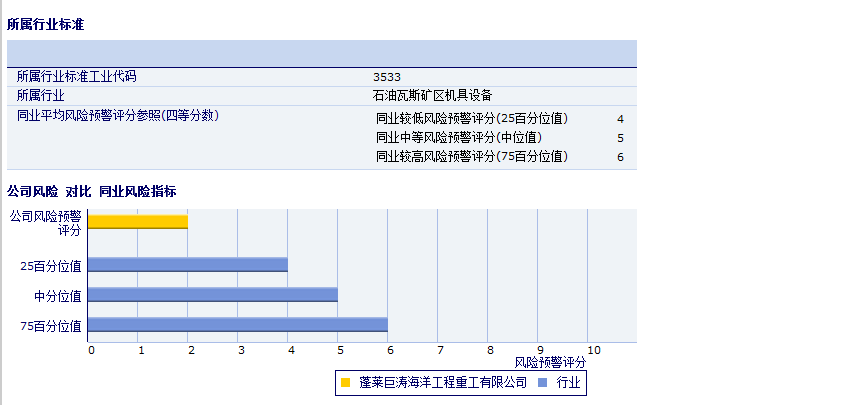Click the 所属行业标准 section heading
This screenshot has height=405, width=863.
click(x=45, y=24)
